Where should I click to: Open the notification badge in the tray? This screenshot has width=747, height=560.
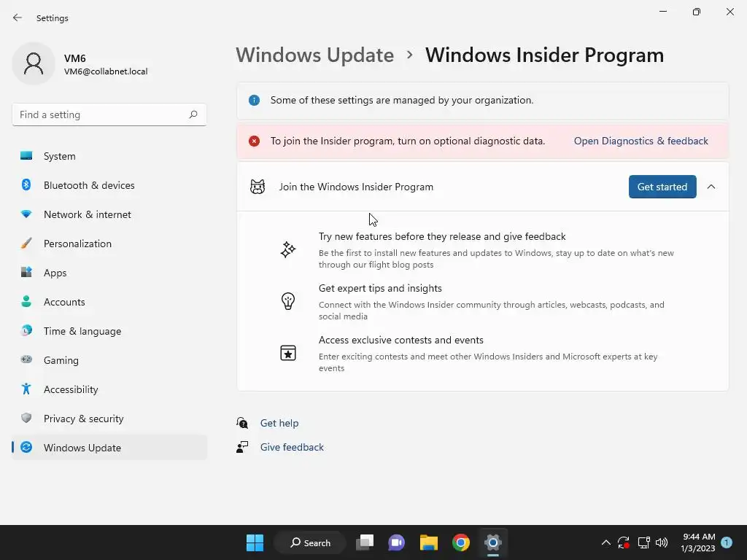(x=727, y=542)
